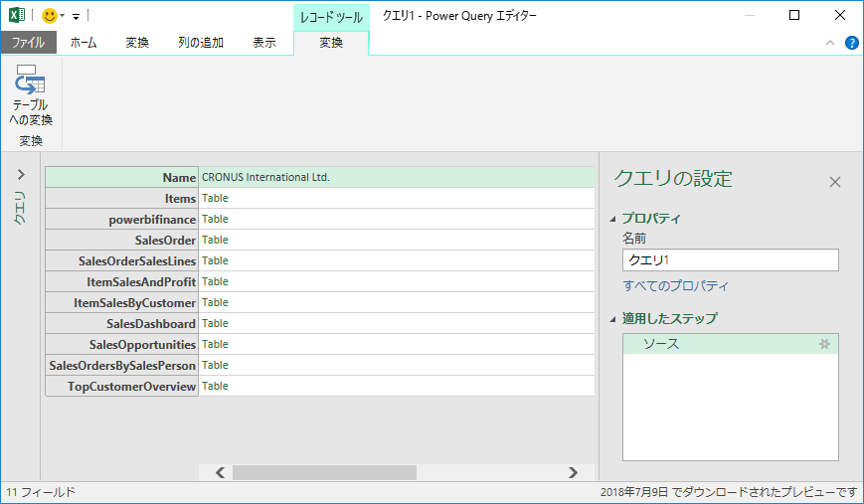Select the レコードツール 変換 contextual tab

click(331, 43)
